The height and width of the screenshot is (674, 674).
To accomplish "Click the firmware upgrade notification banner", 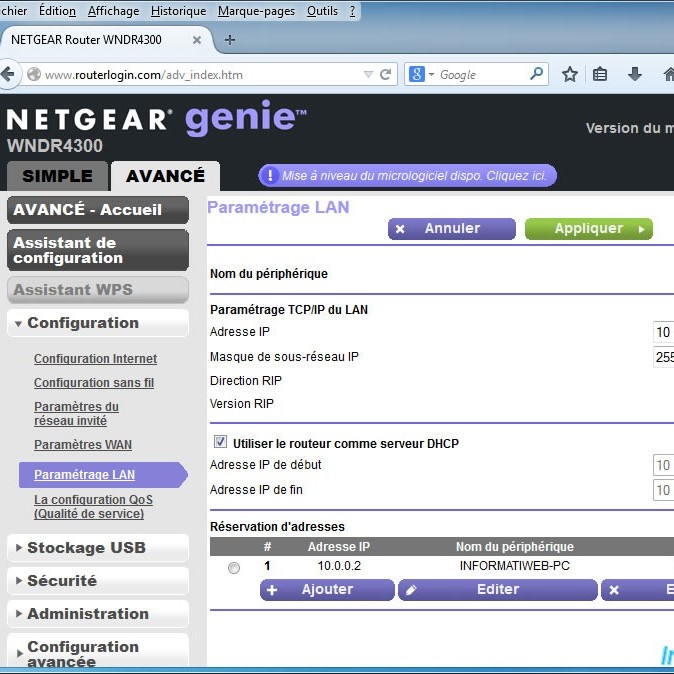I will pyautogui.click(x=407, y=175).
